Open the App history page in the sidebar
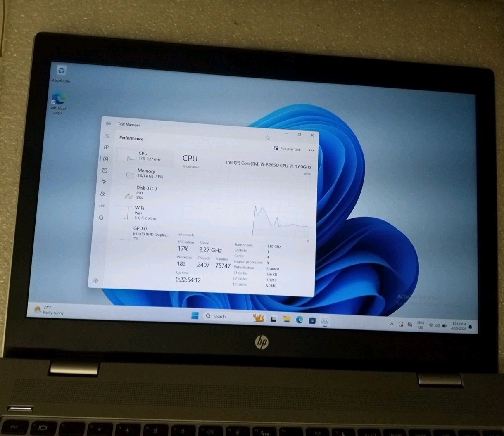 tap(105, 171)
